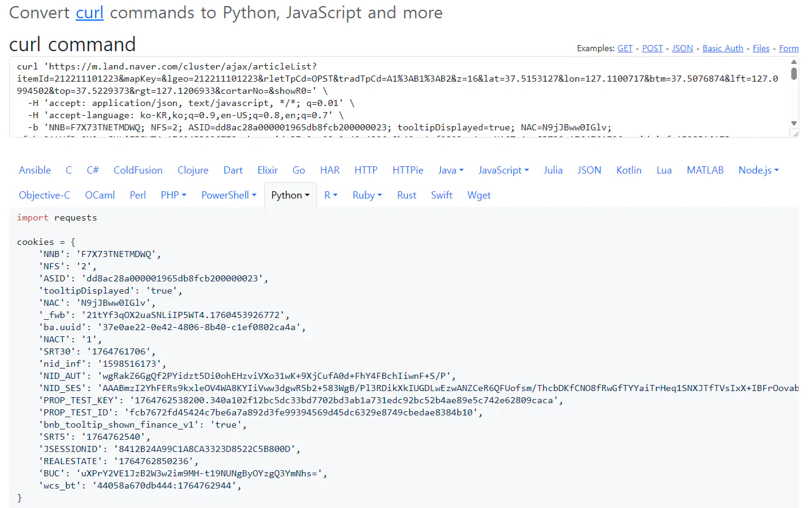
Task: Choose the JSON language tab
Action: 589,170
